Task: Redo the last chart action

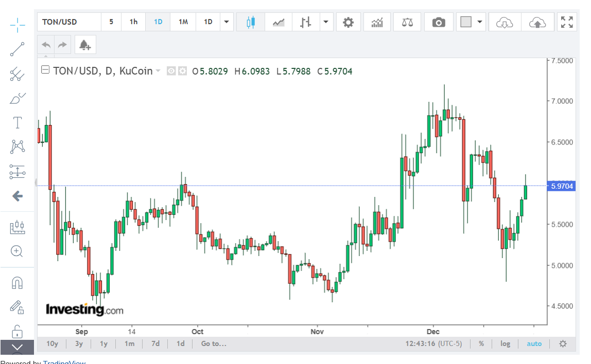Action: (x=63, y=45)
